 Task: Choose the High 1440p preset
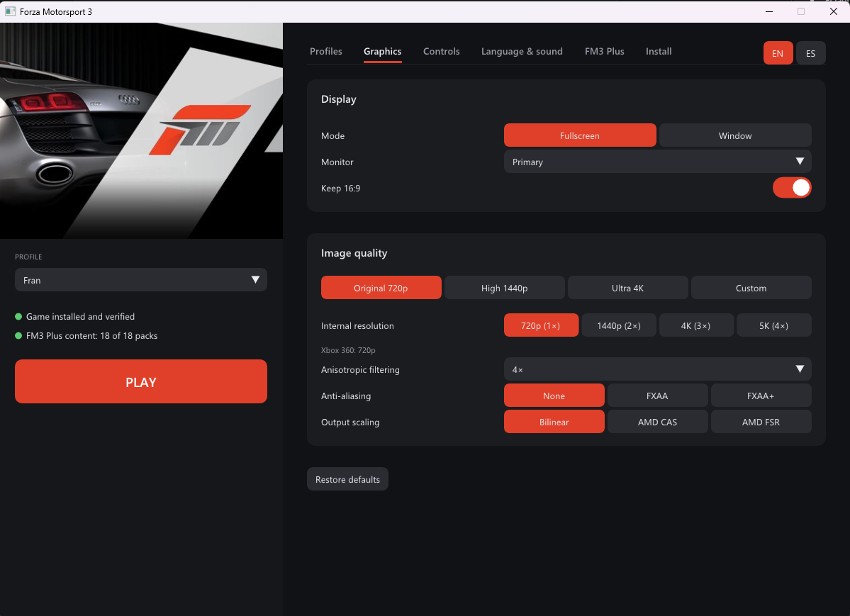pos(504,288)
